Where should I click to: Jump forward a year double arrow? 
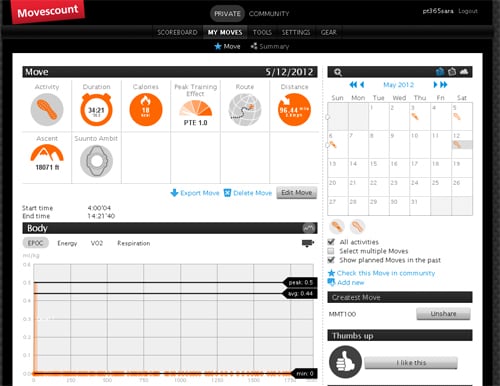click(444, 85)
